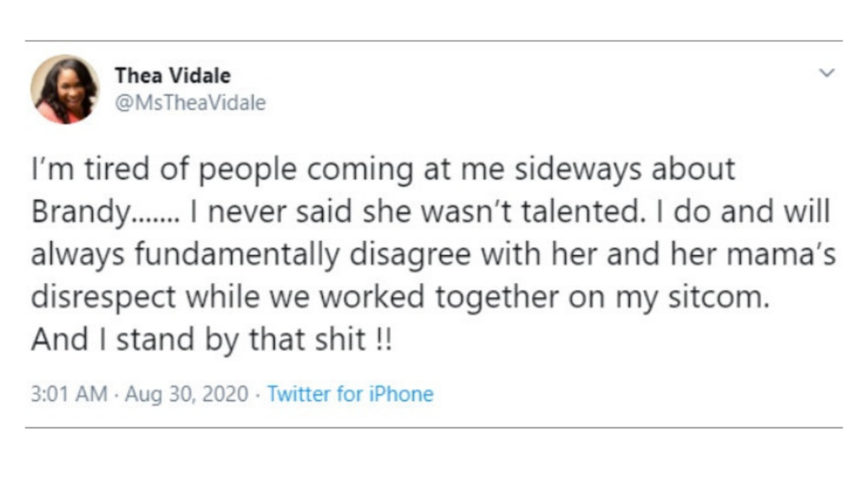Click the Aug 30, 2020 date

[x=187, y=395]
